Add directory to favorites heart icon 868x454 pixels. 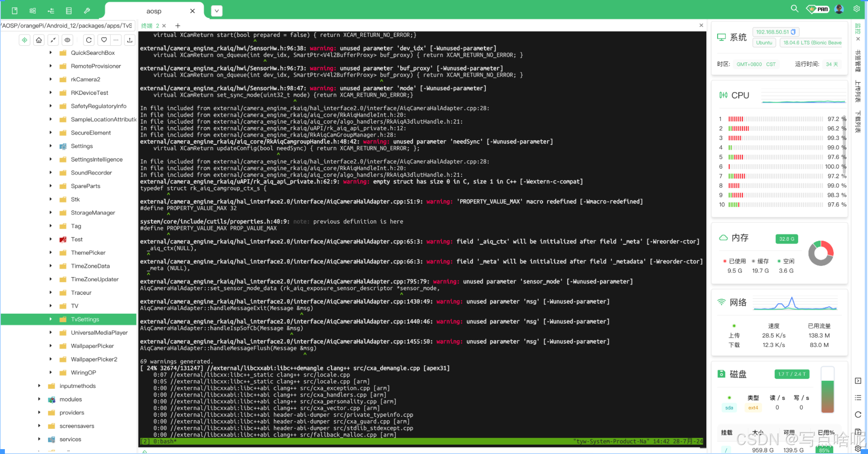[x=104, y=40]
